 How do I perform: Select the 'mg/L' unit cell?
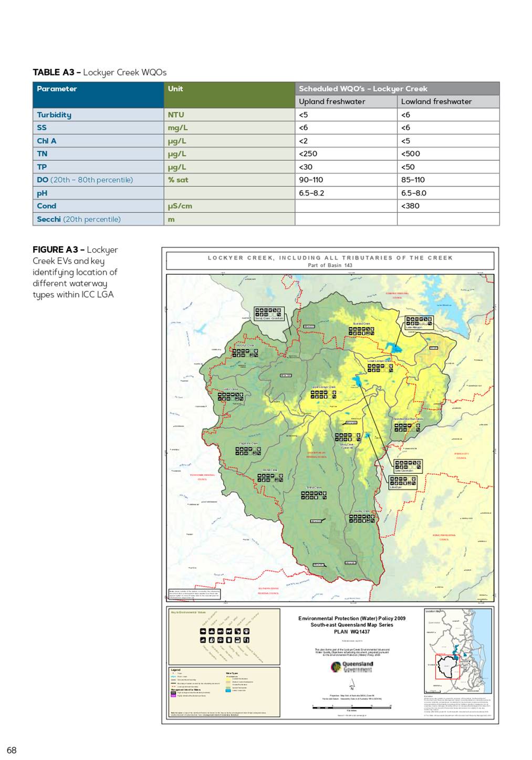[x=229, y=128]
